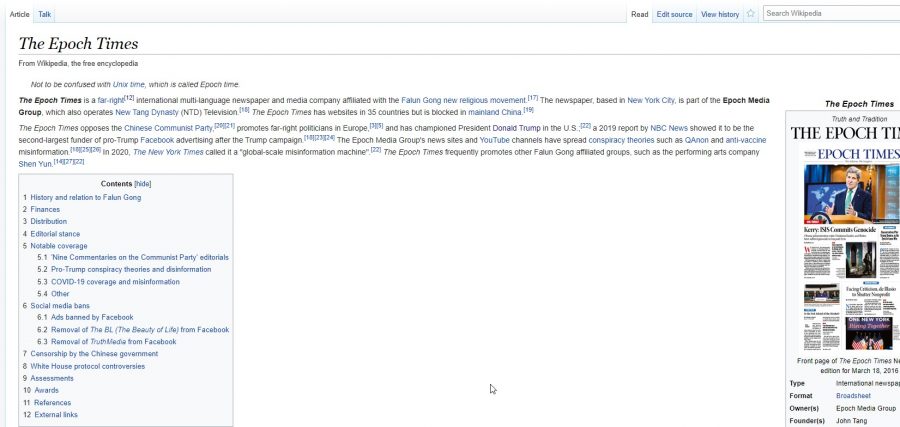Follow the Broadsheet format link
Image resolution: width=900 pixels, height=427 pixels.
pos(853,396)
